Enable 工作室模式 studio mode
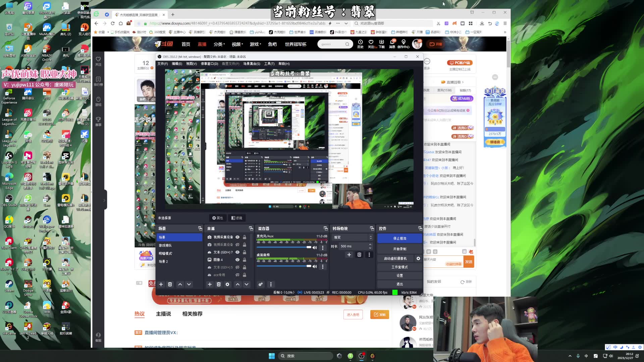Screen dimensions: 644x362 399,267
